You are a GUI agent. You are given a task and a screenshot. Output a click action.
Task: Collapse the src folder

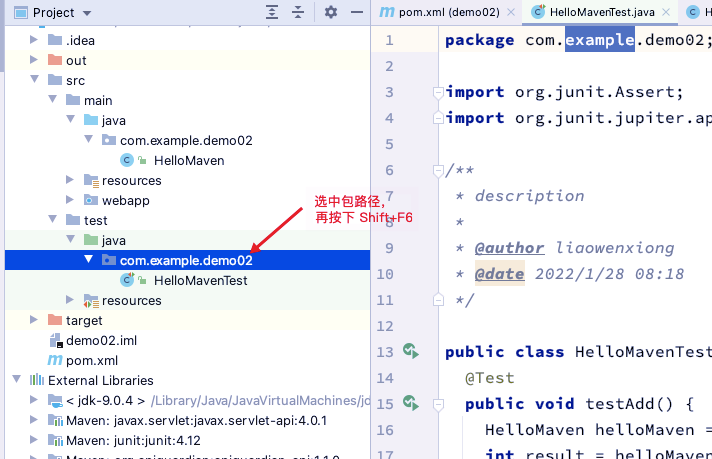pyautogui.click(x=35, y=79)
